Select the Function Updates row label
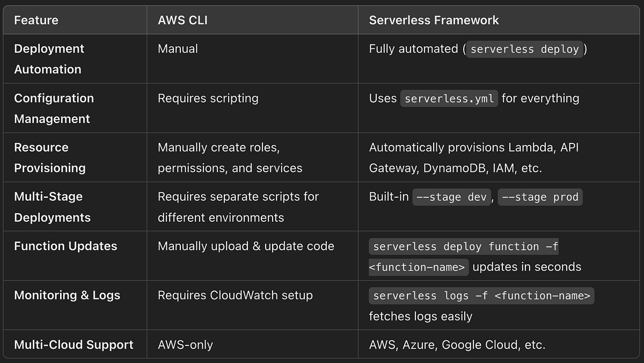The height and width of the screenshot is (363, 644). click(65, 246)
